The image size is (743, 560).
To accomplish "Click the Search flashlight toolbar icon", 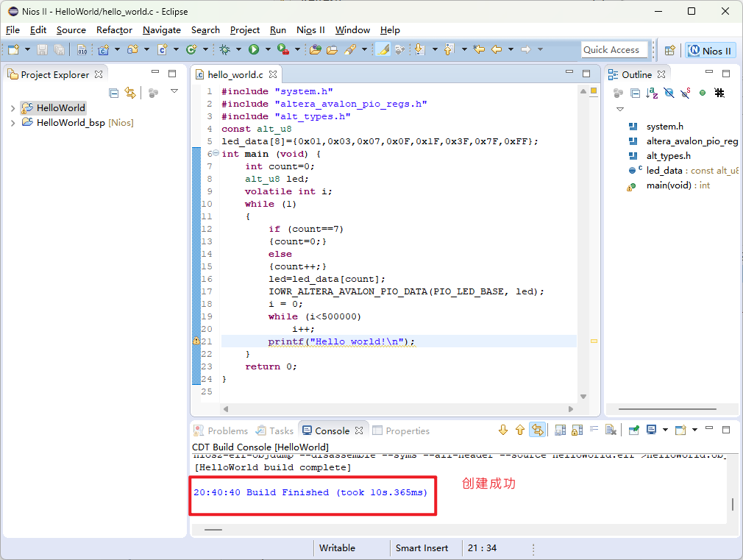I will (x=350, y=49).
